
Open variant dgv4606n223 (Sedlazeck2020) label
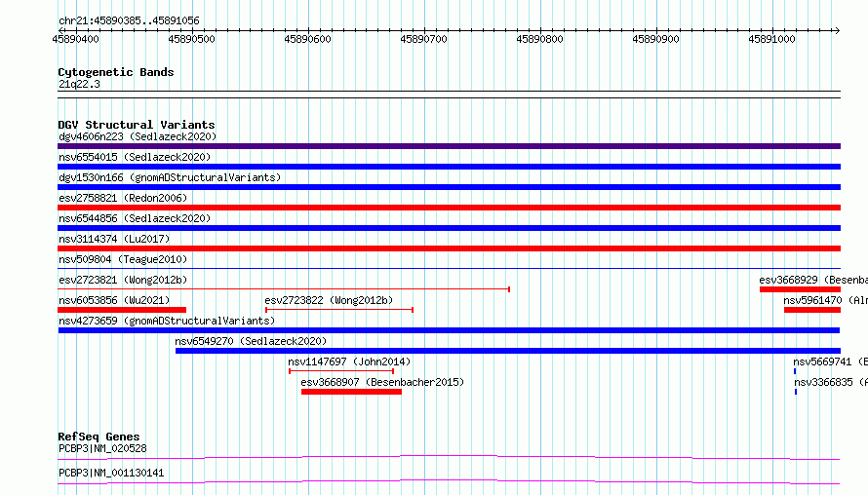click(138, 136)
